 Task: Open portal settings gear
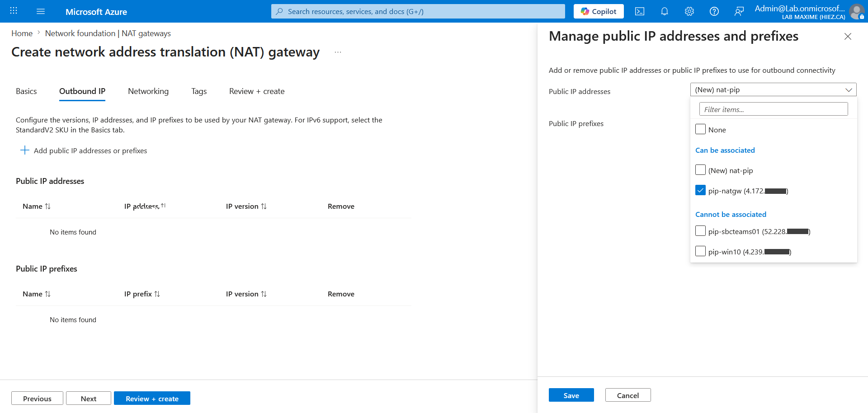click(689, 11)
